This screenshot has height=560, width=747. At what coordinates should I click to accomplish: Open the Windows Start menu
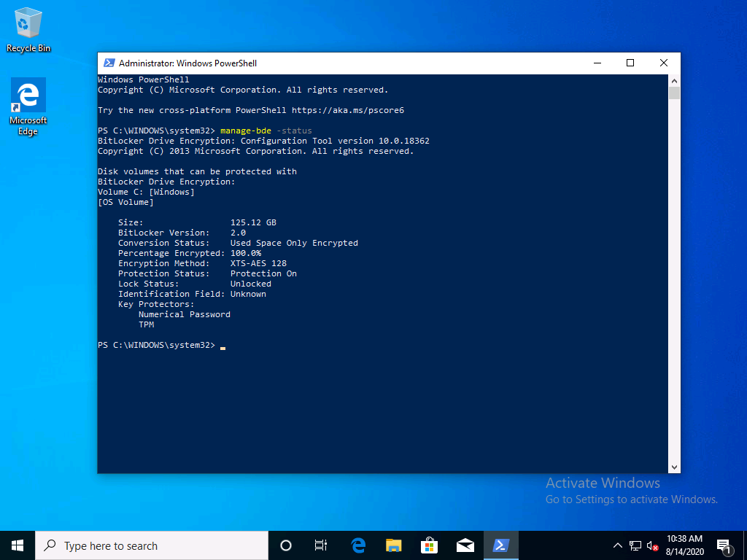point(18,545)
